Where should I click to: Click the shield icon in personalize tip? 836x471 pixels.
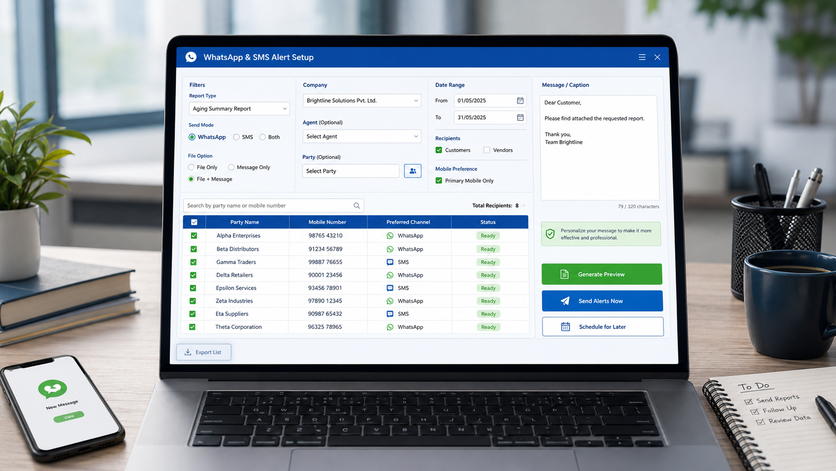[550, 234]
